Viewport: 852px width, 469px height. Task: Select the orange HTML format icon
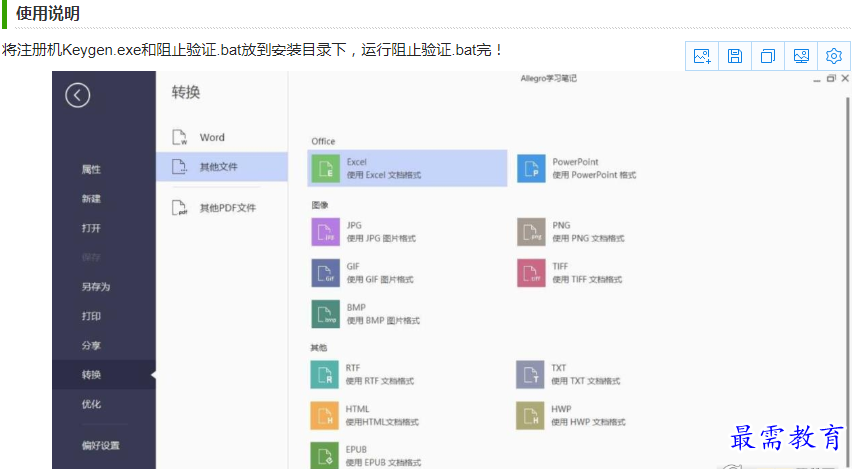pos(324,416)
